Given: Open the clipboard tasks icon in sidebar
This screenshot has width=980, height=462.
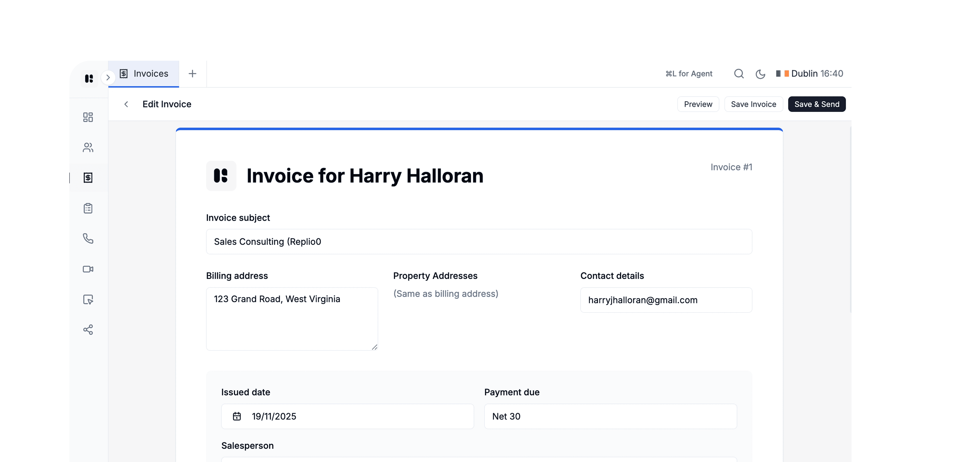Looking at the screenshot, I should tap(88, 208).
